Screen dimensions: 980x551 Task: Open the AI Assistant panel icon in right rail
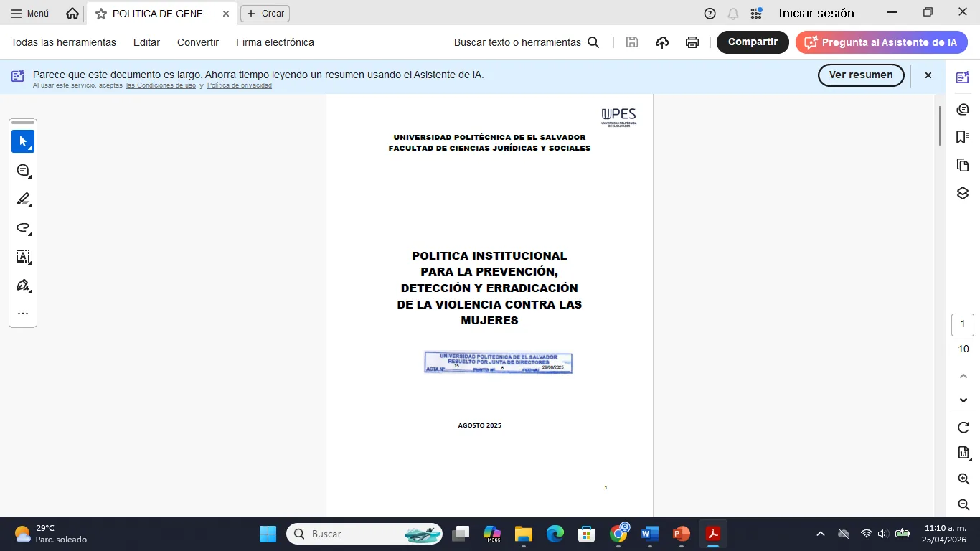963,77
